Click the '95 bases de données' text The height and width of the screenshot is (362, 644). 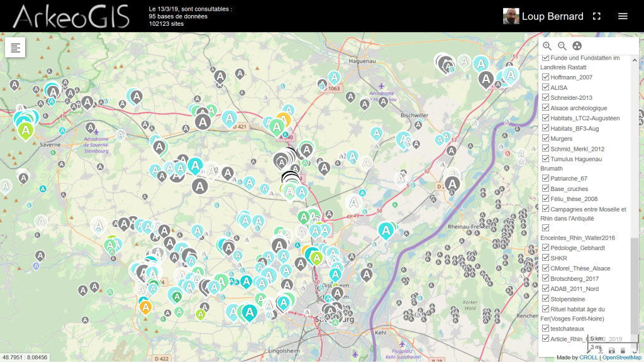click(x=178, y=16)
